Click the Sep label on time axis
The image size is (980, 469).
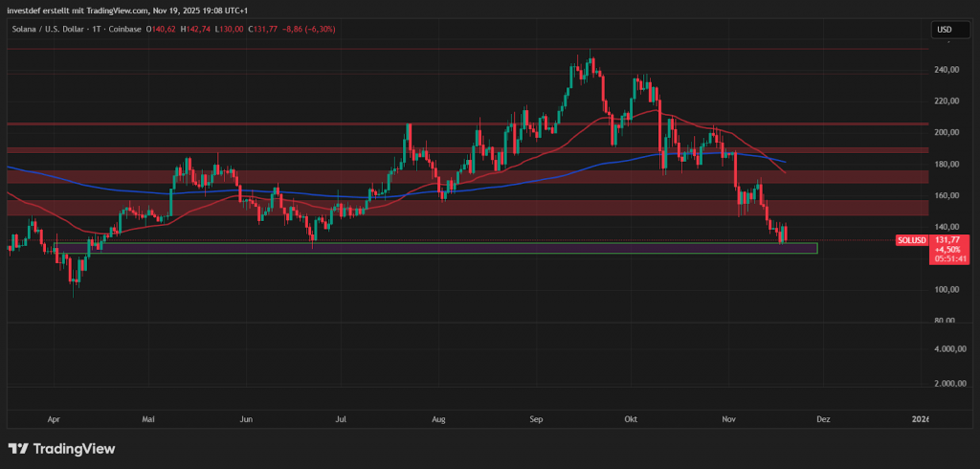click(x=536, y=418)
